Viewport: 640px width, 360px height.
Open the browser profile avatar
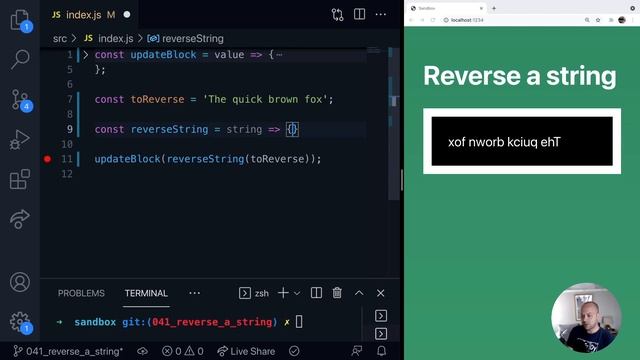tap(622, 20)
